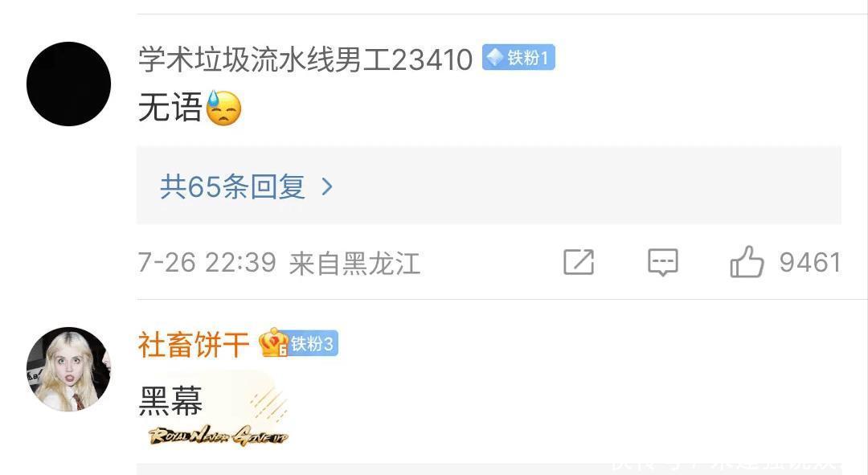
Task: Tap the gray replies preview box
Action: 489,186
